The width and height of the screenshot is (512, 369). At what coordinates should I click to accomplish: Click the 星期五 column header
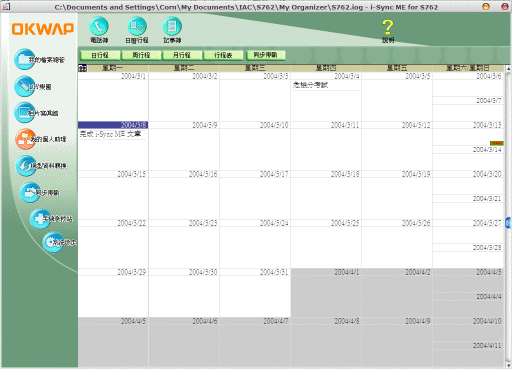(397, 68)
